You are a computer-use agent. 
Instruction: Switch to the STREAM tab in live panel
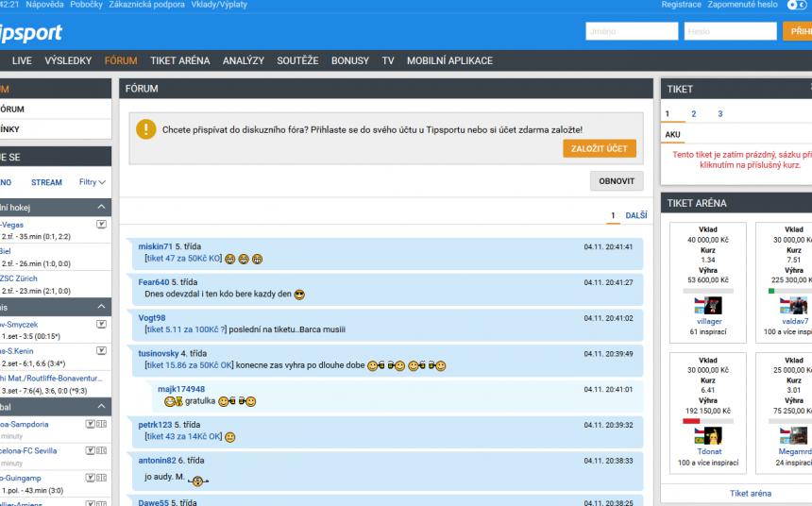(46, 182)
